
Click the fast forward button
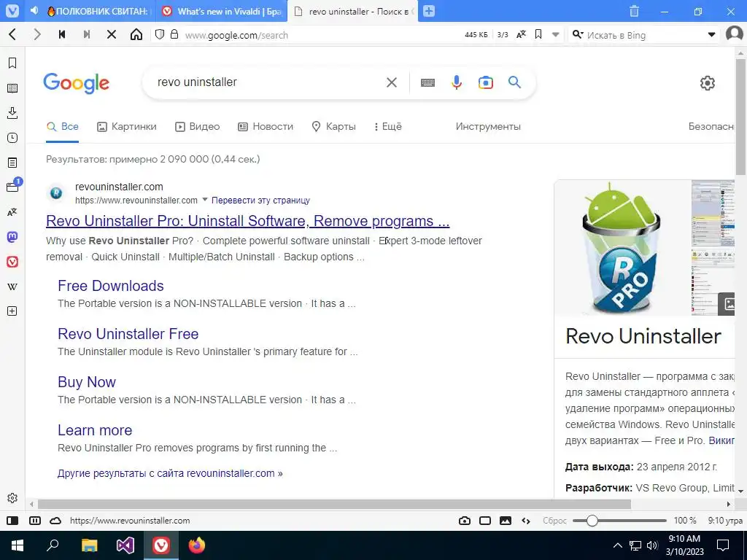pos(87,34)
